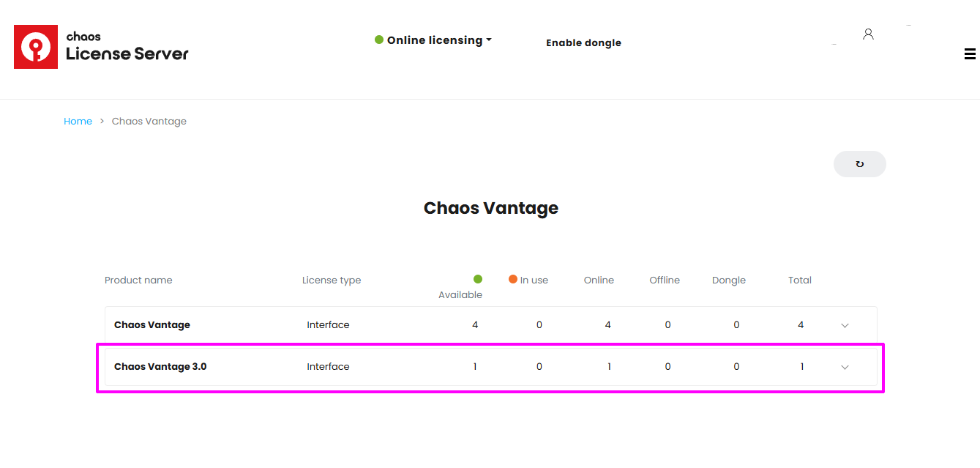Select the Chaos Vantage 3.0 product row
The height and width of the screenshot is (468, 980).
coord(491,367)
